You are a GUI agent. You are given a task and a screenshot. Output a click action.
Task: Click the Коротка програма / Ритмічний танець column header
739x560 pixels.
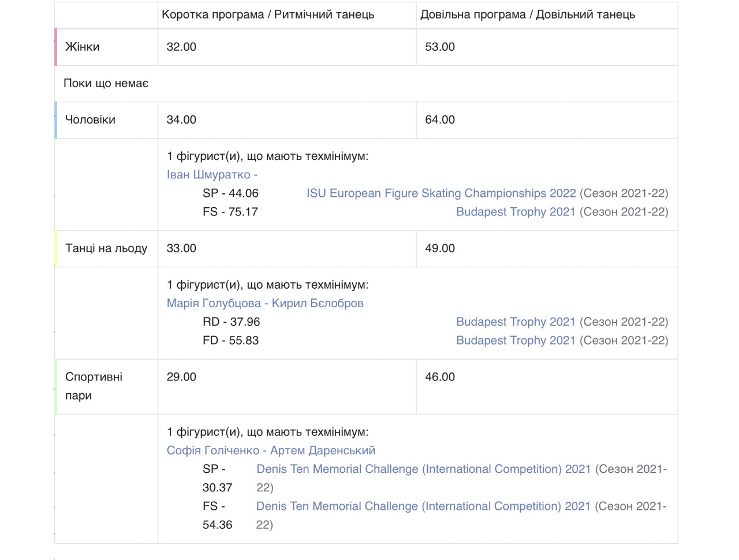(268, 15)
